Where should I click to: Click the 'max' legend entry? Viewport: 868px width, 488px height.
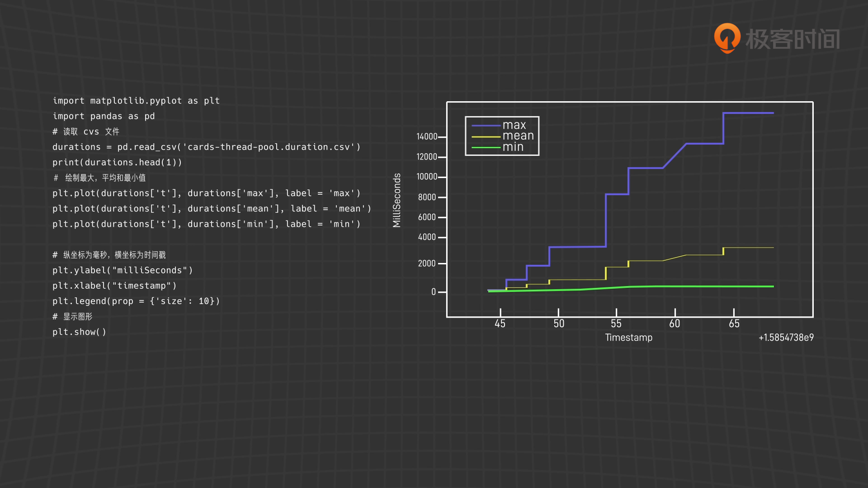click(x=514, y=125)
